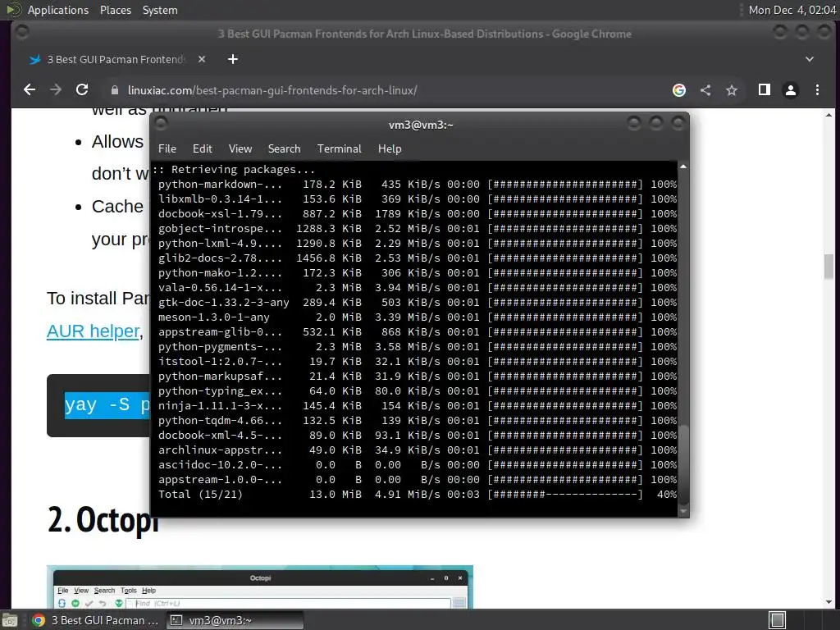Click the 'vala-0.56.14-1-x...' terminal row
Viewport: 840px width, 630px height.
pos(418,288)
